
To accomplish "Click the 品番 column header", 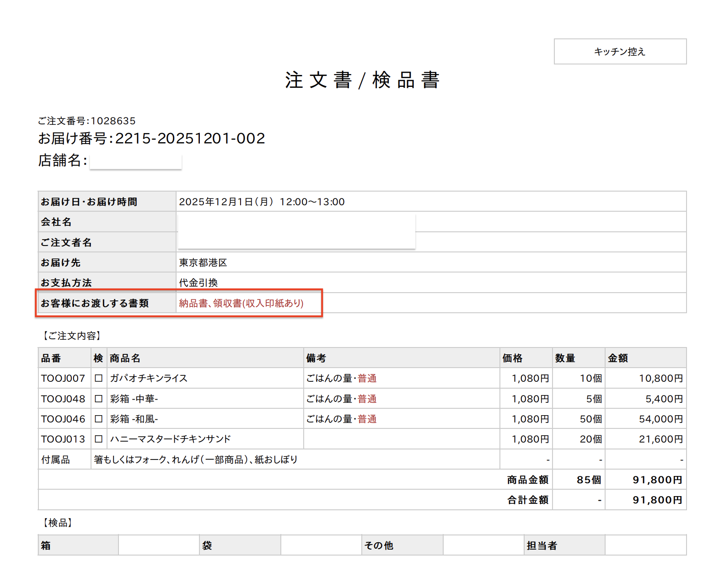I will point(64,358).
